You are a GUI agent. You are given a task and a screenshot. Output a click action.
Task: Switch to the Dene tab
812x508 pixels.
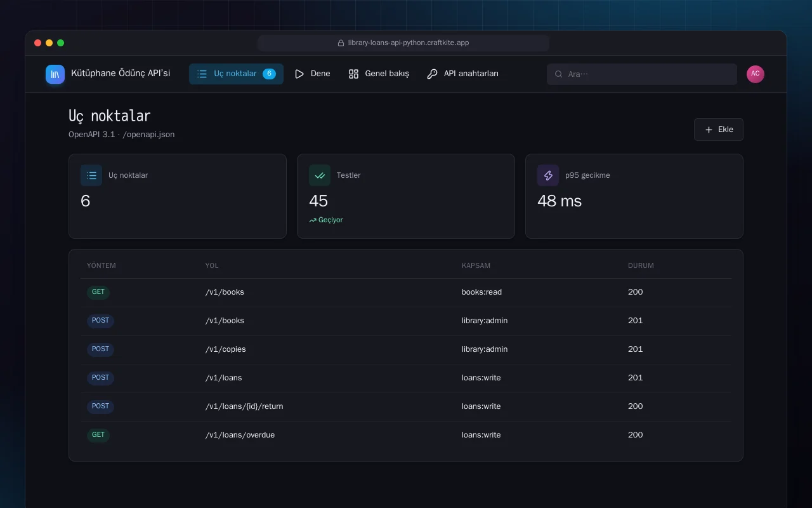click(312, 74)
